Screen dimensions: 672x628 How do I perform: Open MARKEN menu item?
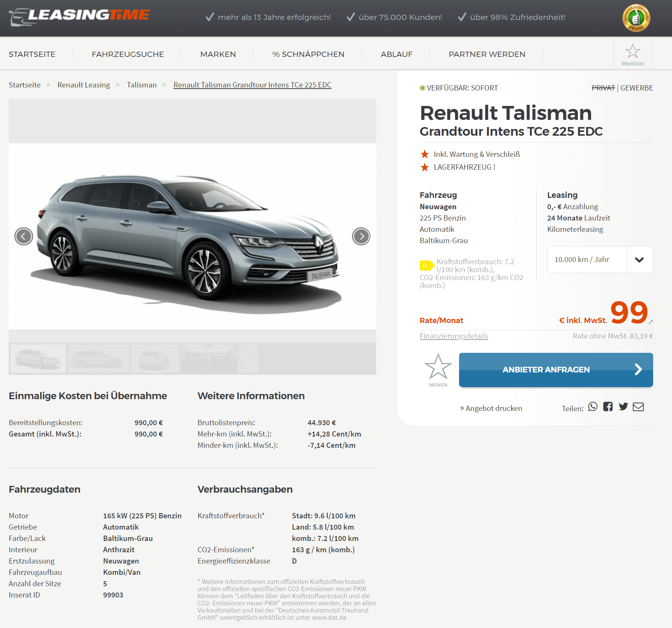218,54
